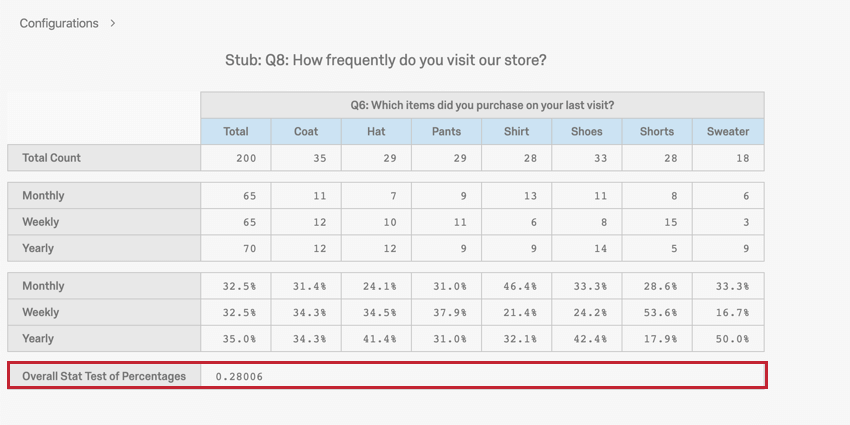Select the Total Count row label
The image size is (850, 425).
51,158
